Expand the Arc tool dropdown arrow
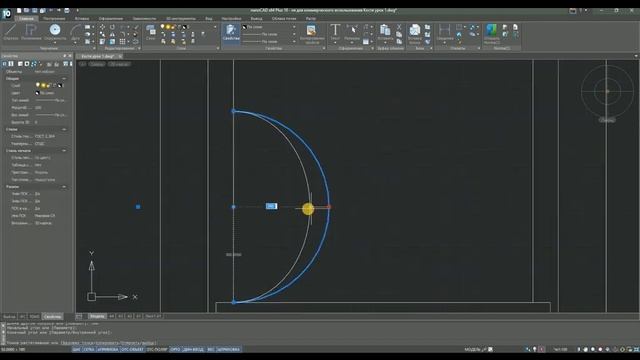Viewport: 640px width, 360px height. pos(76,42)
